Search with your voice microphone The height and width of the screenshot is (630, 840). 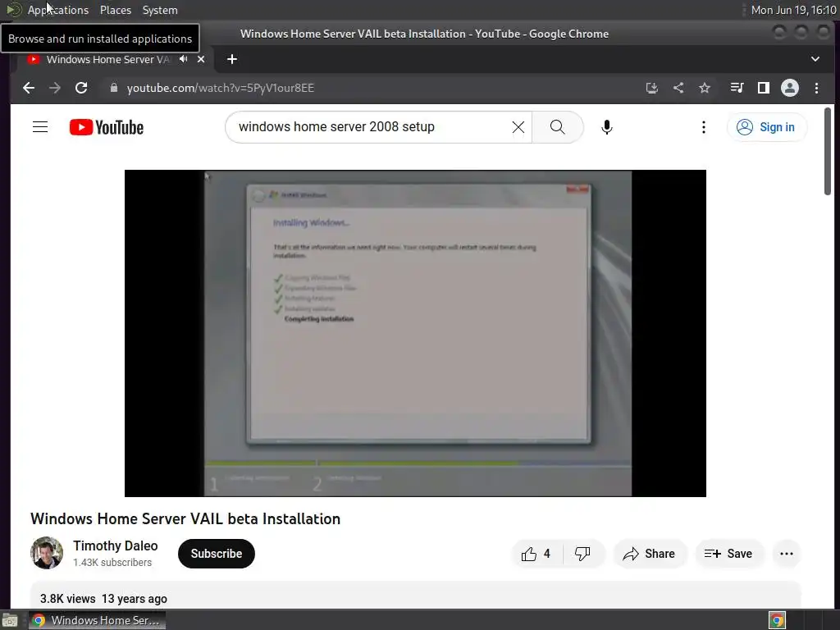[x=606, y=127]
